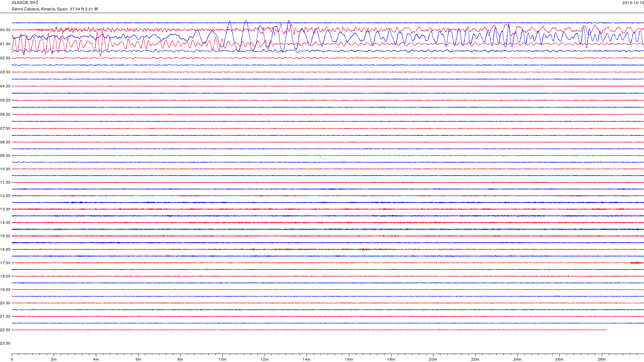644x362 pixels.
Task: Select the 08:30 time row label
Action: pos(5,142)
